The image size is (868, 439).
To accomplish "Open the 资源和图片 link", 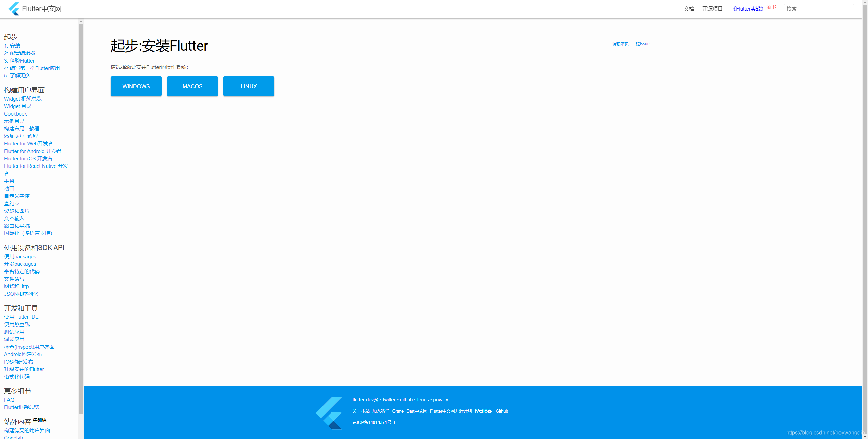I will (17, 211).
